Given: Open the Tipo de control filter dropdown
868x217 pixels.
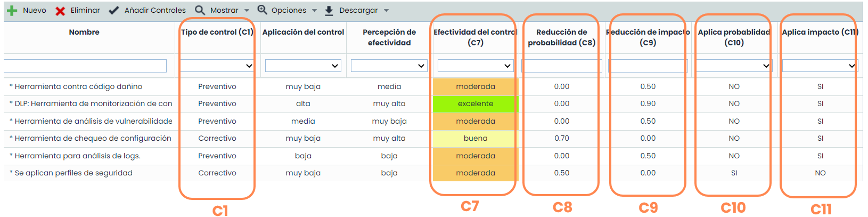Looking at the screenshot, I should [x=217, y=66].
